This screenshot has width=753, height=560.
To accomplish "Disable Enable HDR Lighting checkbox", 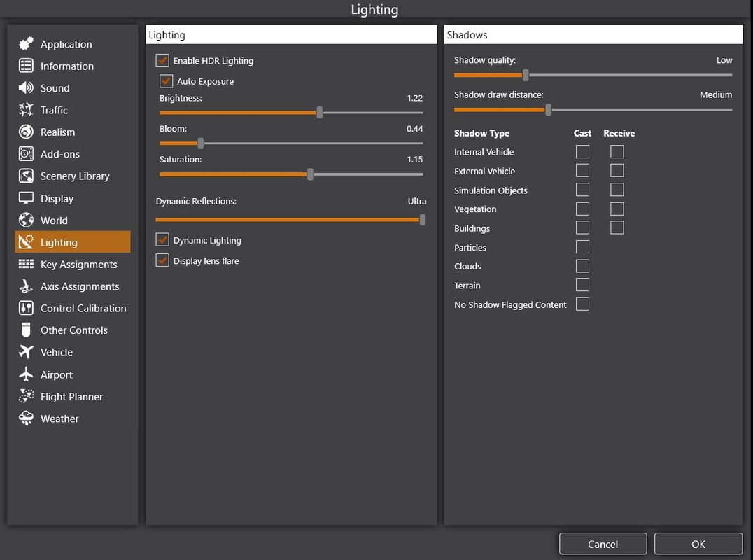I will [x=162, y=60].
